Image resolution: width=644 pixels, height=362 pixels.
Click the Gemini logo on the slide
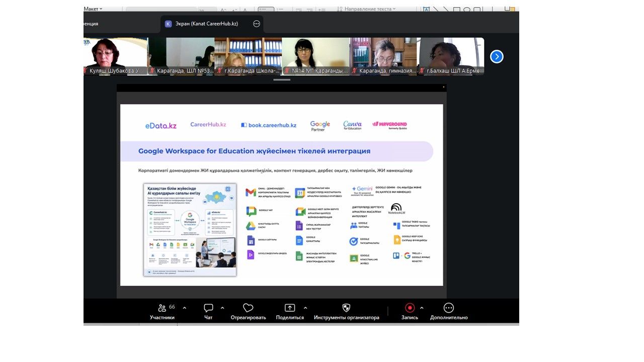(362, 190)
